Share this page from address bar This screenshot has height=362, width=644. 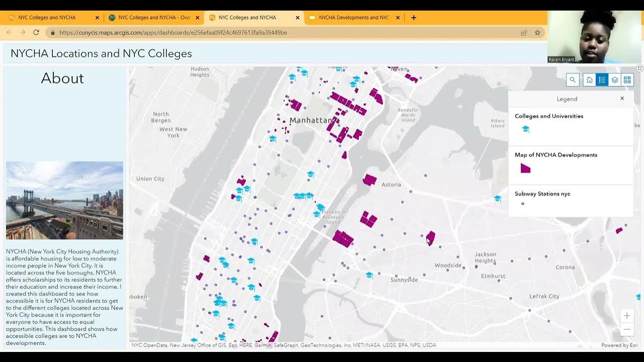(524, 32)
